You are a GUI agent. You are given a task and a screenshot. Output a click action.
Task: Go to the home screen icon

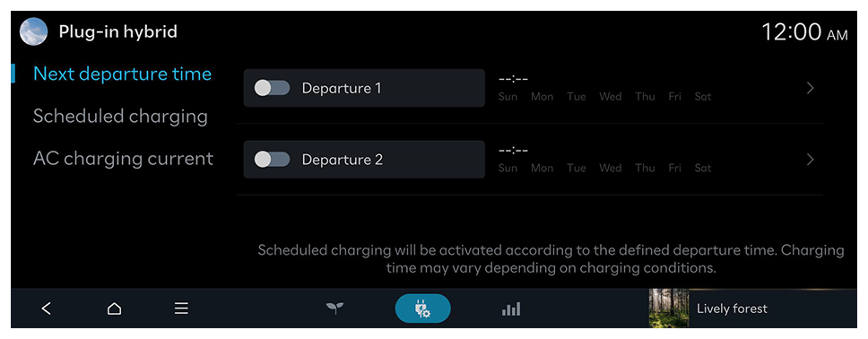(114, 309)
